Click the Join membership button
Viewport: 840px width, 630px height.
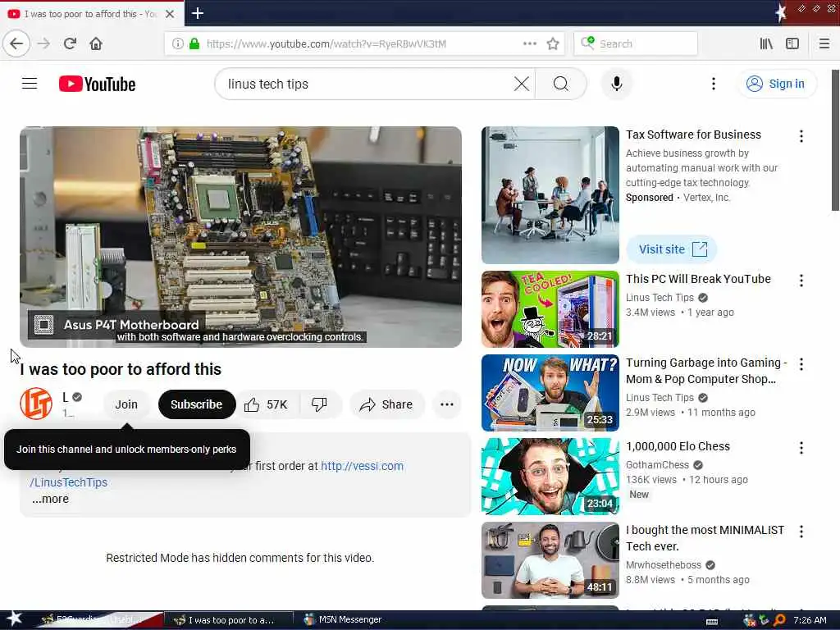pos(126,404)
